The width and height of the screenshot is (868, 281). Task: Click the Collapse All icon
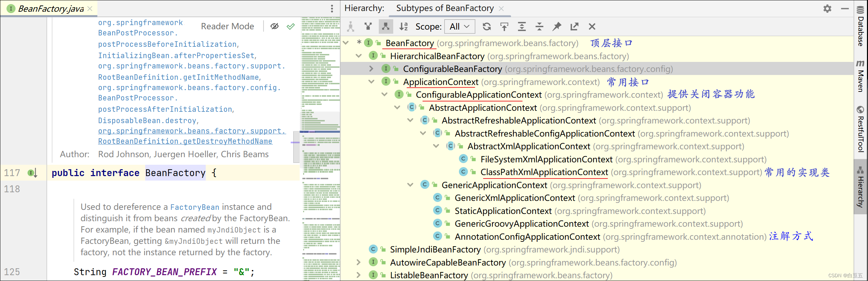click(539, 26)
